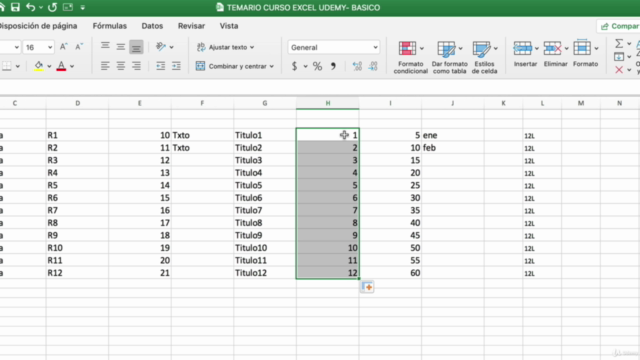This screenshot has height=360, width=640.
Task: Click the Increase font size icon
Action: tap(64, 47)
